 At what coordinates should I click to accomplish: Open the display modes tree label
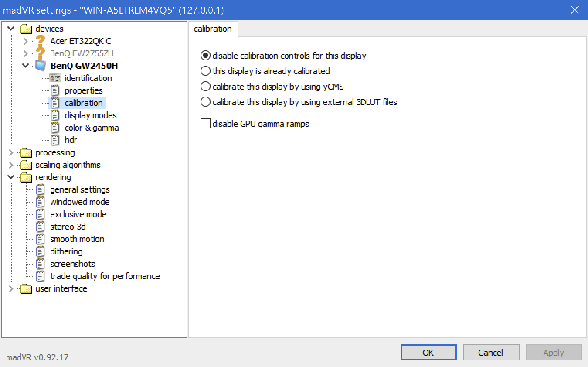click(91, 115)
